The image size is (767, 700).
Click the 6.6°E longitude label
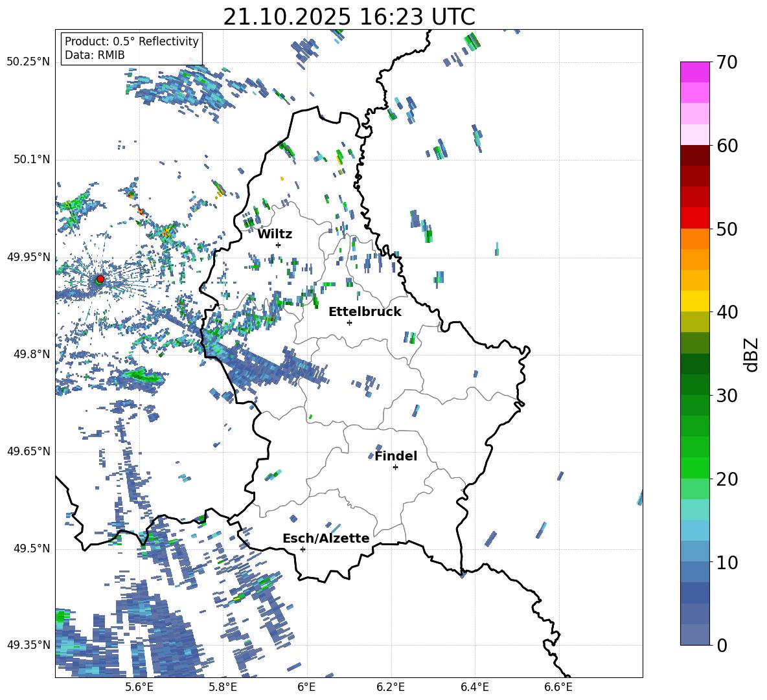point(558,688)
